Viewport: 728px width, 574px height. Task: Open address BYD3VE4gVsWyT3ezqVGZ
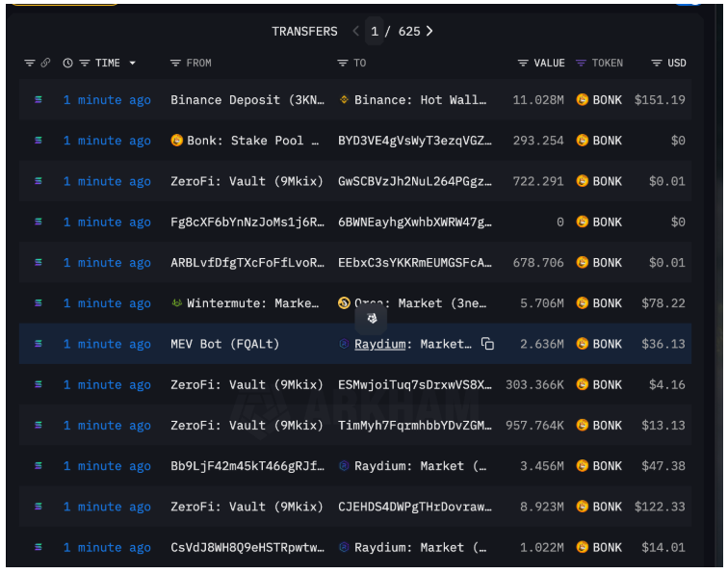[x=415, y=141]
